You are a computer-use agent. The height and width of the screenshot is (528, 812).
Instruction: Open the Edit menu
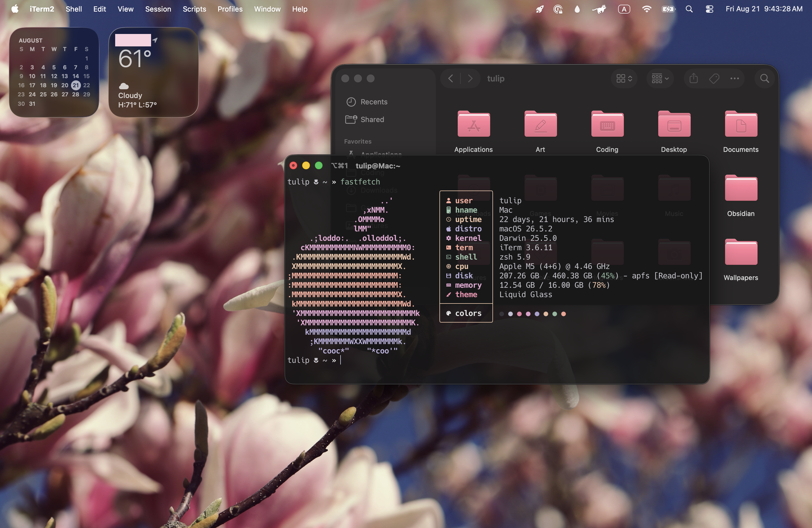click(x=100, y=9)
